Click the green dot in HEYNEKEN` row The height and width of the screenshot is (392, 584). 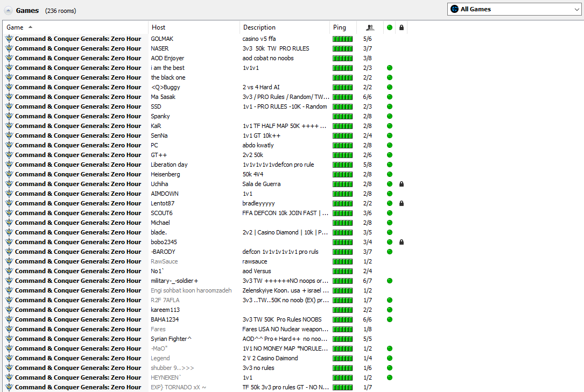pyautogui.click(x=390, y=377)
